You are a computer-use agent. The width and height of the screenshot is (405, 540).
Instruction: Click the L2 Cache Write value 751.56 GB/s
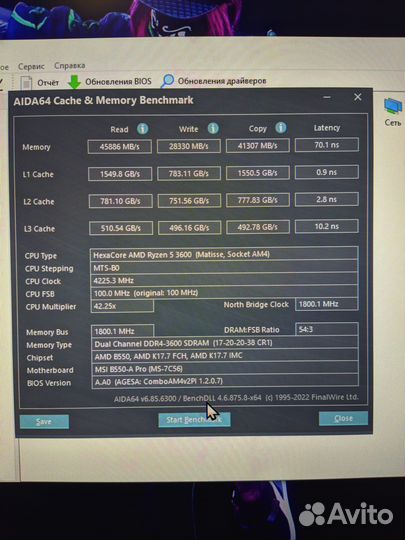189,200
